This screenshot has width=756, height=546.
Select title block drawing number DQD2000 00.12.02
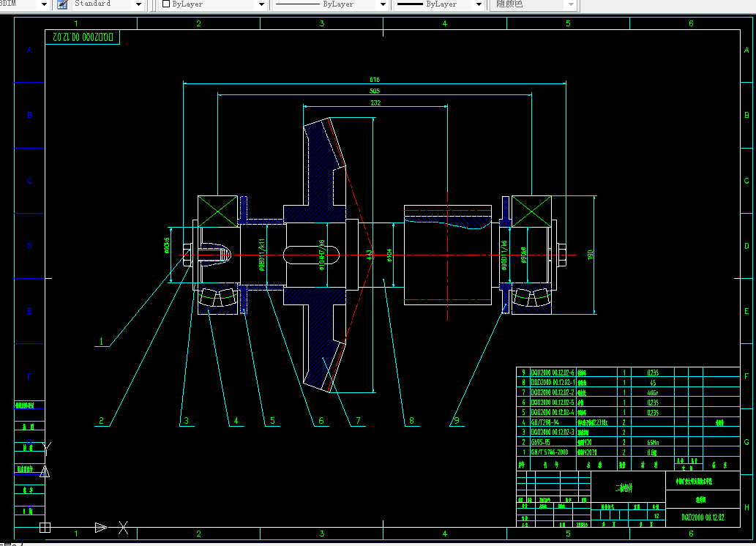[703, 517]
